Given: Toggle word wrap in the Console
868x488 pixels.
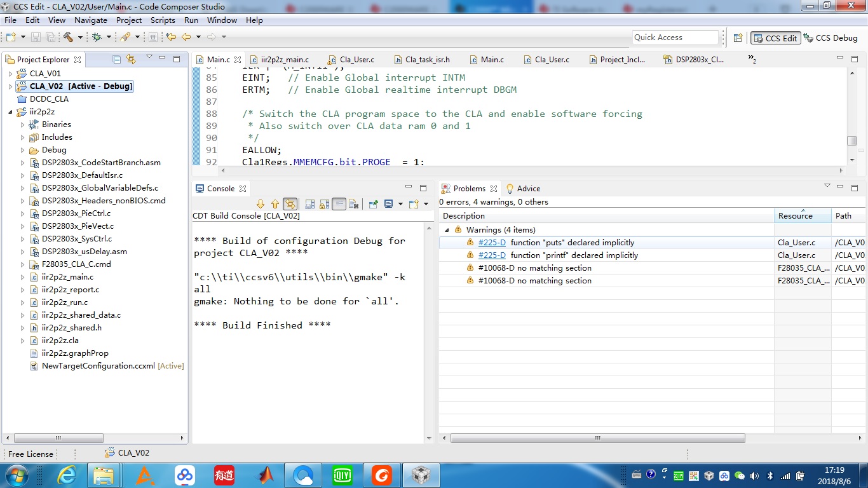Looking at the screenshot, I should 339,204.
